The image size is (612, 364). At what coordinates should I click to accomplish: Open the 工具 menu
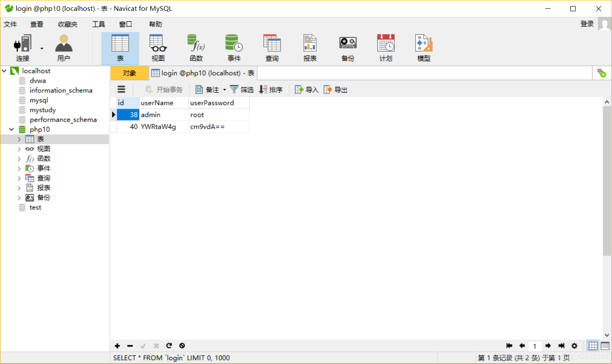click(x=98, y=24)
